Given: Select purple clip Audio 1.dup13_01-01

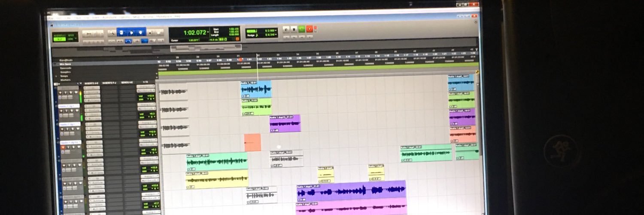Looking at the screenshot, I should 285,123.
